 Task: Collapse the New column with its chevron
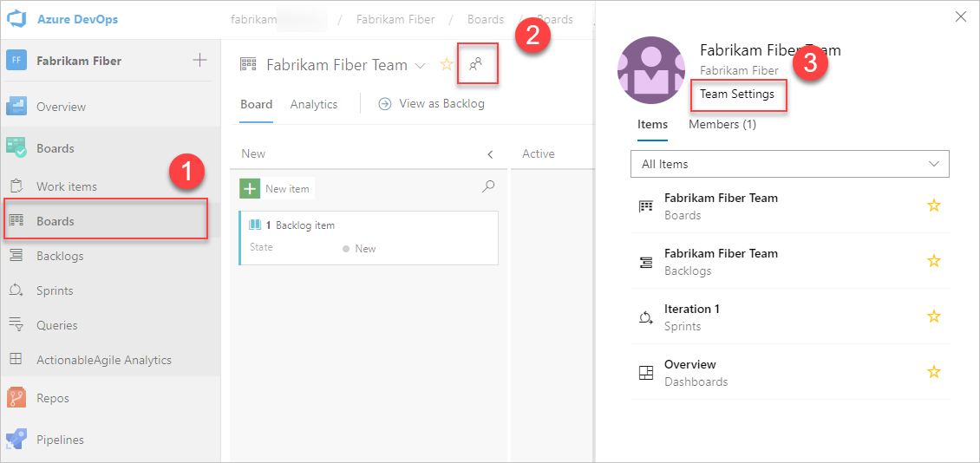tap(490, 153)
